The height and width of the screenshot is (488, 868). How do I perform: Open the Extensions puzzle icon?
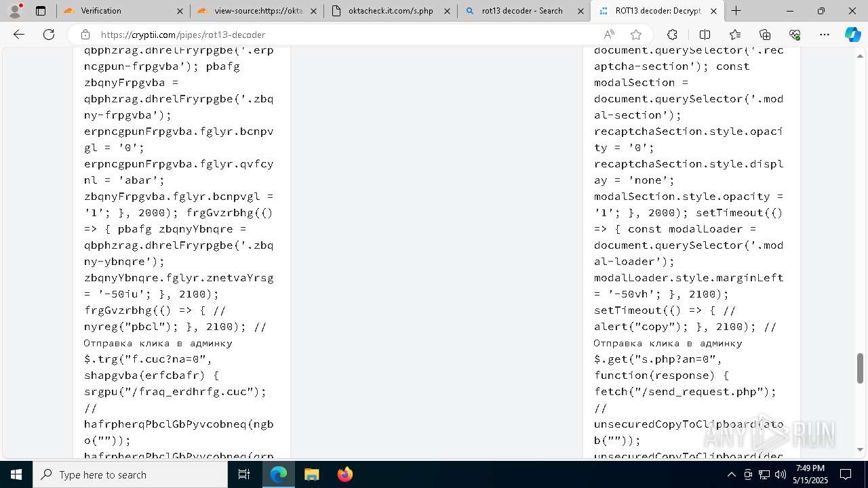coord(672,35)
